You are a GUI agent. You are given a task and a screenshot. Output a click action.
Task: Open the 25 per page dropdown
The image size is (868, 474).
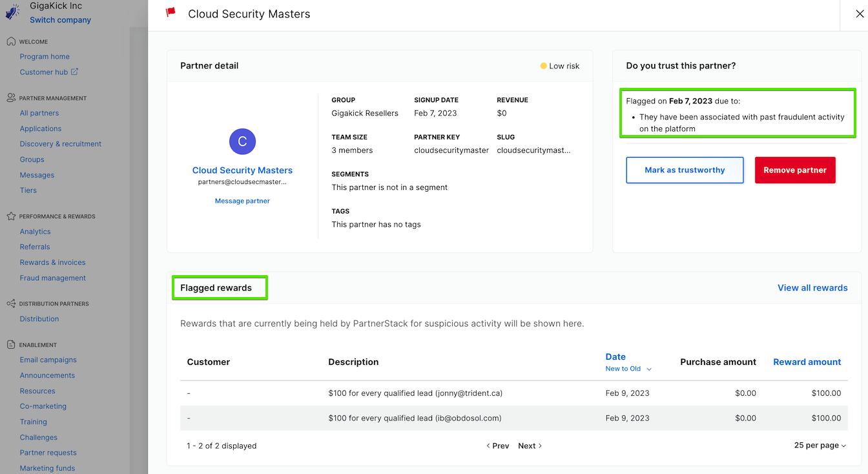click(819, 445)
